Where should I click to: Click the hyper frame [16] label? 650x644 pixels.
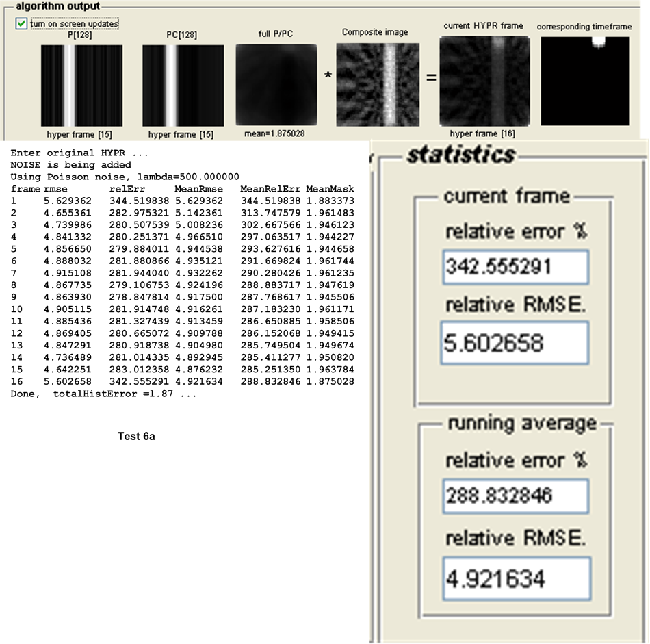tap(484, 134)
